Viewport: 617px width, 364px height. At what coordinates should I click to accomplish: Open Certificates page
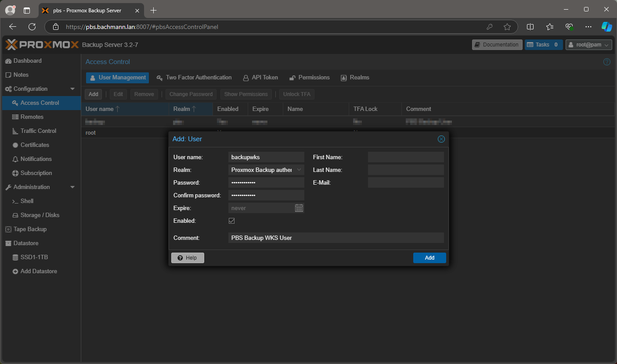coord(35,145)
